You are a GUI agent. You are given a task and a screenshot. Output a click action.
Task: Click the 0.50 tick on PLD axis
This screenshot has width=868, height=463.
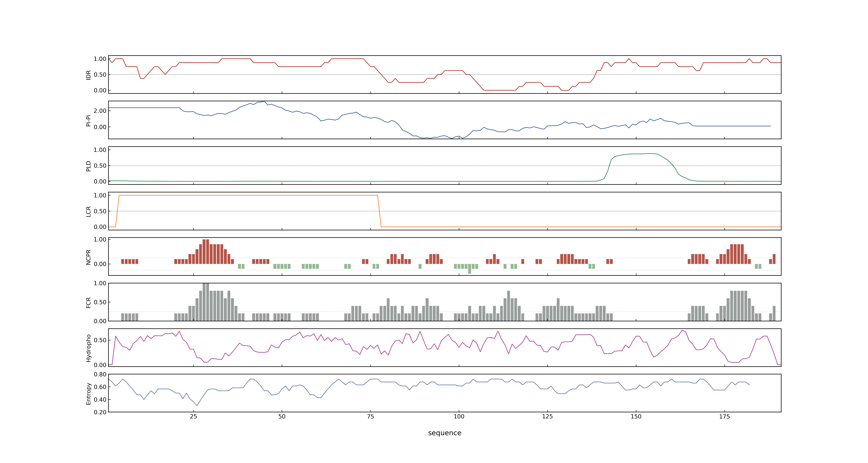click(x=100, y=166)
